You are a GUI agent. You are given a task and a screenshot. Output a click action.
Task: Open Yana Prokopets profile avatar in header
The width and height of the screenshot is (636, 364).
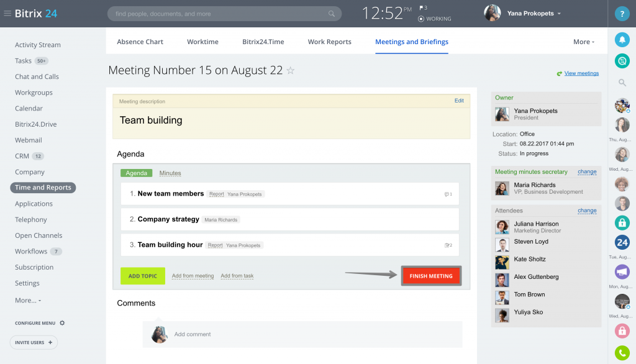(492, 14)
